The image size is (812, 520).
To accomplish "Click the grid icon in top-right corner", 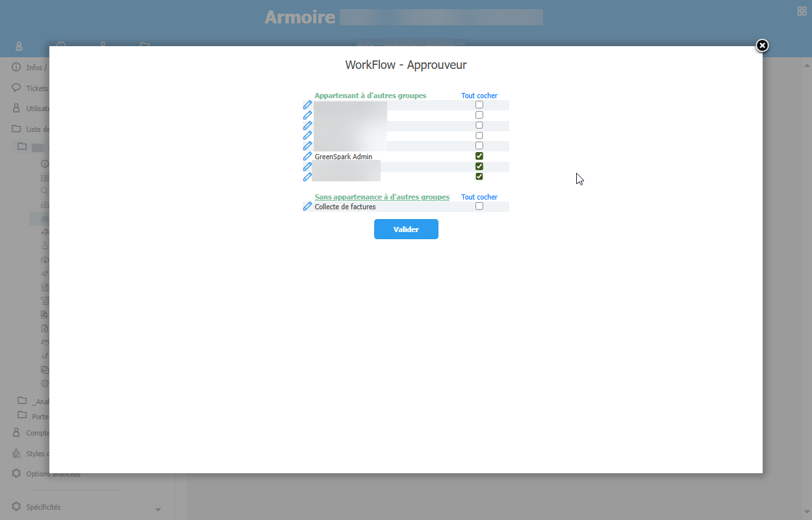I will pyautogui.click(x=802, y=10).
